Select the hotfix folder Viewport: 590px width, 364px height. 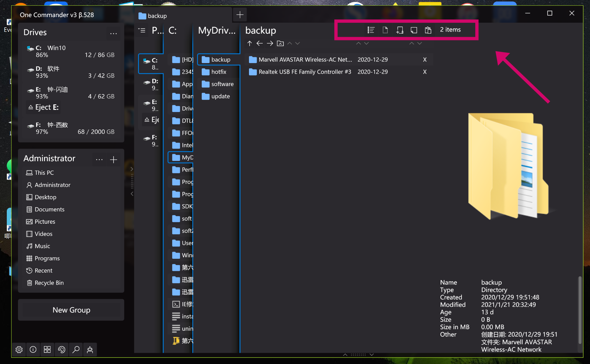pyautogui.click(x=219, y=72)
